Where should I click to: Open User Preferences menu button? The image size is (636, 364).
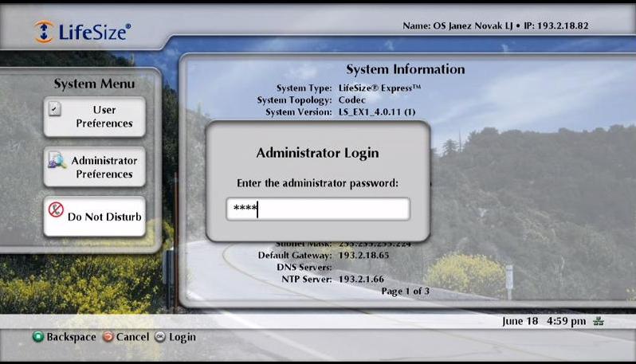[95, 117]
